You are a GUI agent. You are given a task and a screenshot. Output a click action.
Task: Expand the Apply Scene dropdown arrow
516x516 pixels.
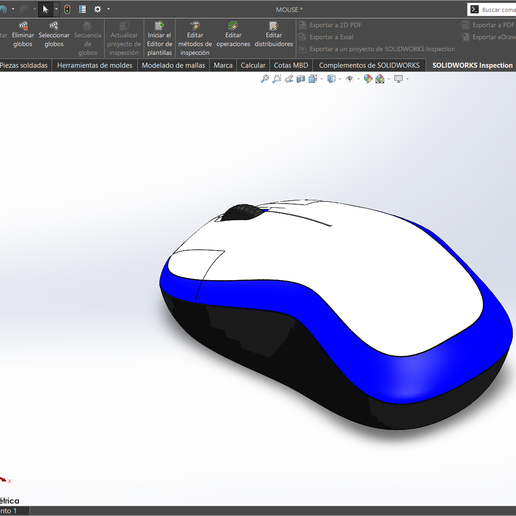389,79
